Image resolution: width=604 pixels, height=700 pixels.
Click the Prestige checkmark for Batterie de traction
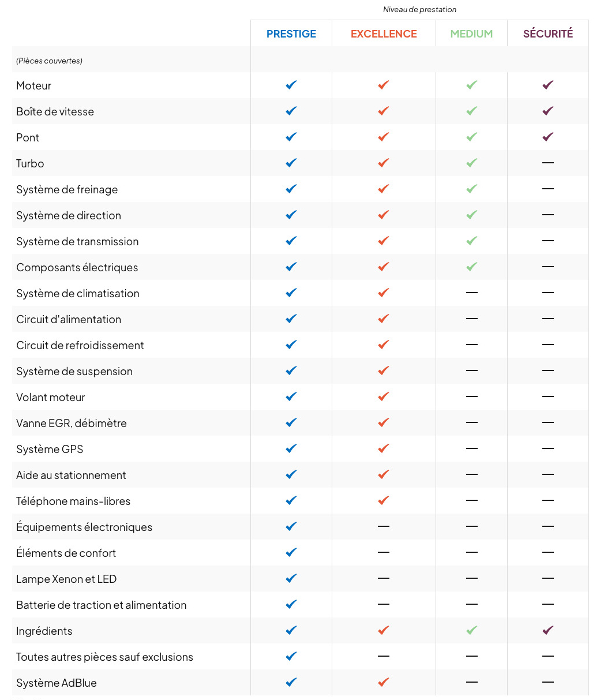291,604
